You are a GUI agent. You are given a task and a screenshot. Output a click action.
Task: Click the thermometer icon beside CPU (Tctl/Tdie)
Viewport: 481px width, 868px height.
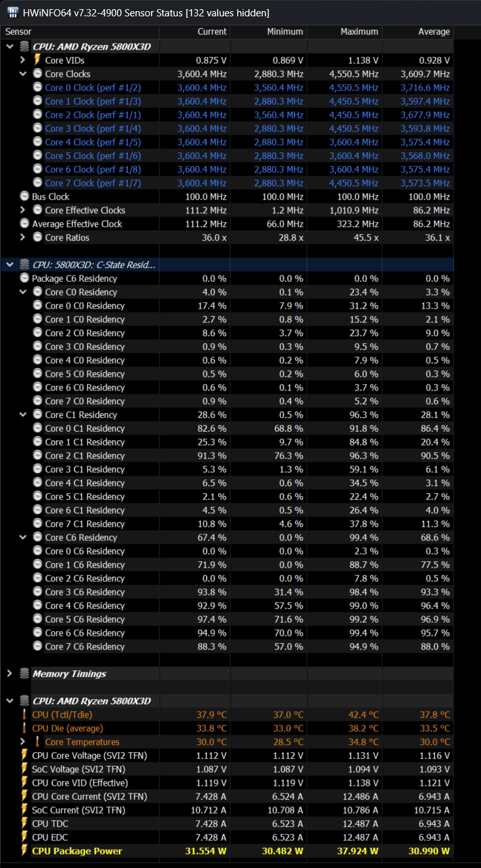click(x=24, y=714)
